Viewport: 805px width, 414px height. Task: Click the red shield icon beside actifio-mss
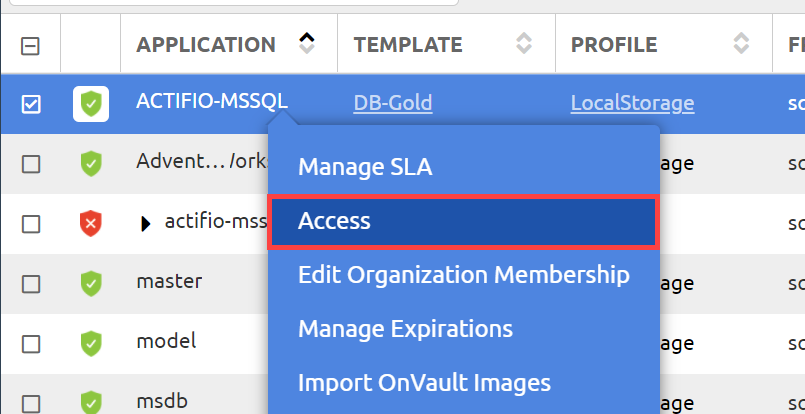tap(91, 223)
